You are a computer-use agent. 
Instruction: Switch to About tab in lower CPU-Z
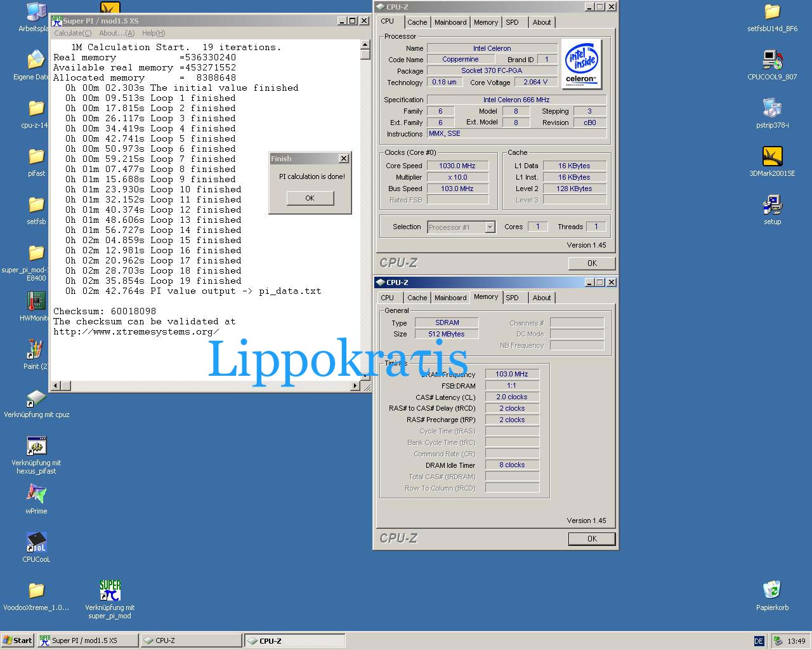coord(542,298)
